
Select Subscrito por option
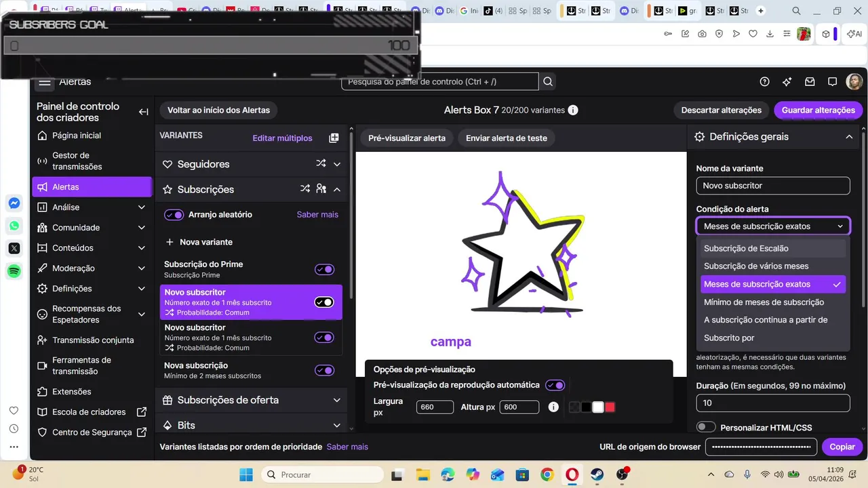pyautogui.click(x=773, y=338)
